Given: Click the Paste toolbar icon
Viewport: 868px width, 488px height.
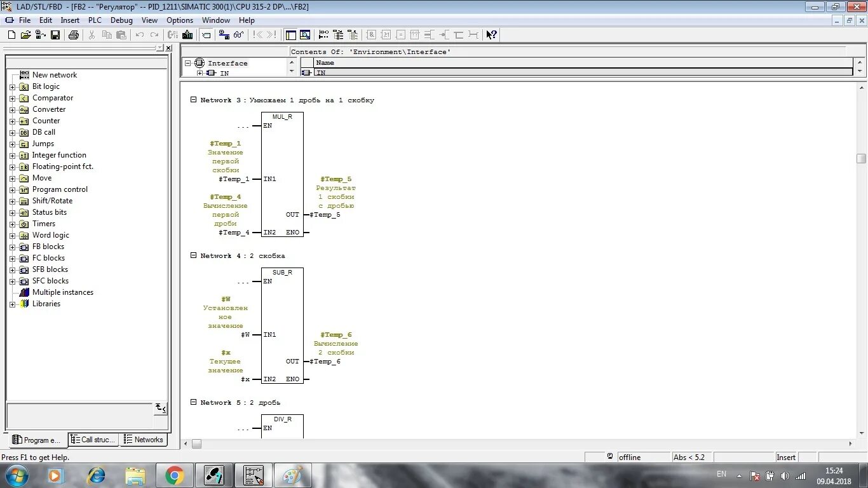Looking at the screenshot, I should 121,35.
